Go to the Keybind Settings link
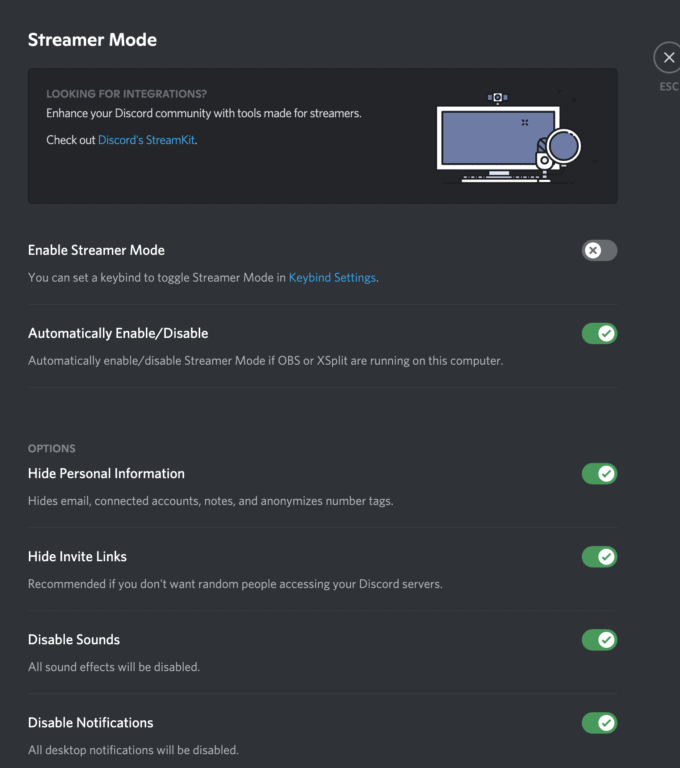The width and height of the screenshot is (680, 768). [x=332, y=277]
